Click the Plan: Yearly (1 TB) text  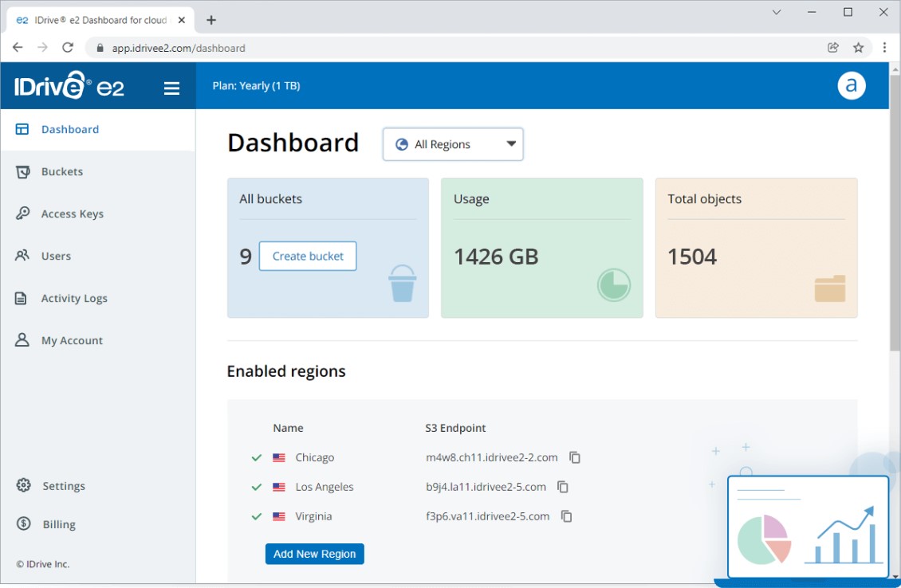[256, 85]
